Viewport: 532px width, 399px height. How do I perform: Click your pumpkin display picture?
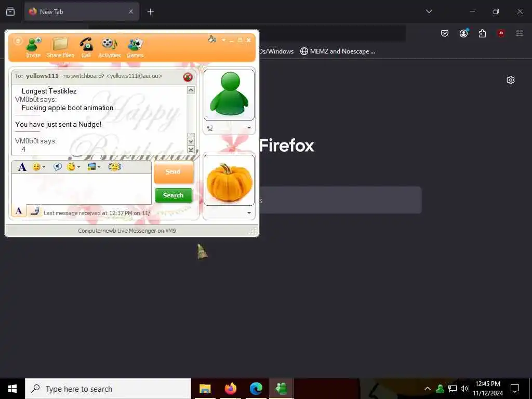(x=229, y=180)
